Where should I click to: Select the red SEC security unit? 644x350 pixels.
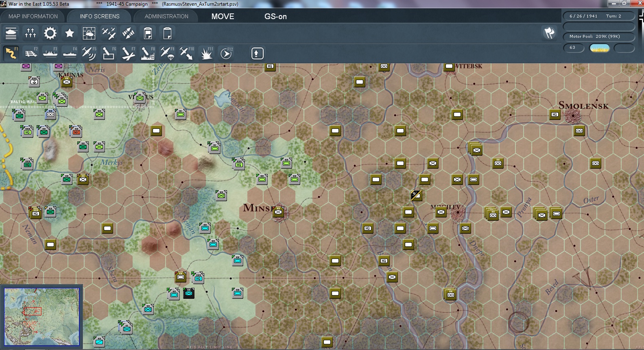coord(76,132)
